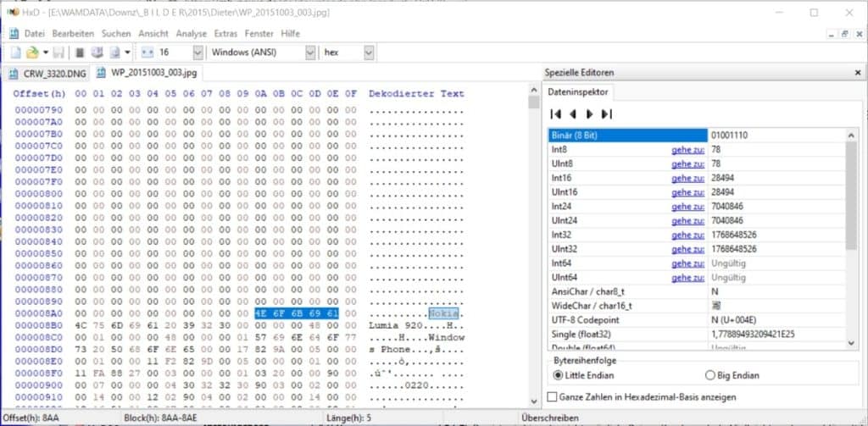Close the Spezielle Editoren panel
This screenshot has width=868, height=426.
coord(858,73)
